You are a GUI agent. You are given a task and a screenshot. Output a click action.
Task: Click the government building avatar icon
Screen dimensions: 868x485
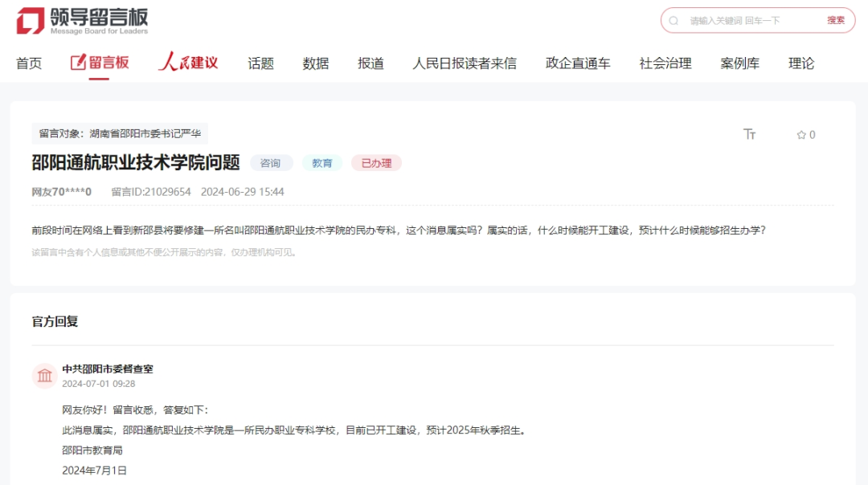(44, 374)
